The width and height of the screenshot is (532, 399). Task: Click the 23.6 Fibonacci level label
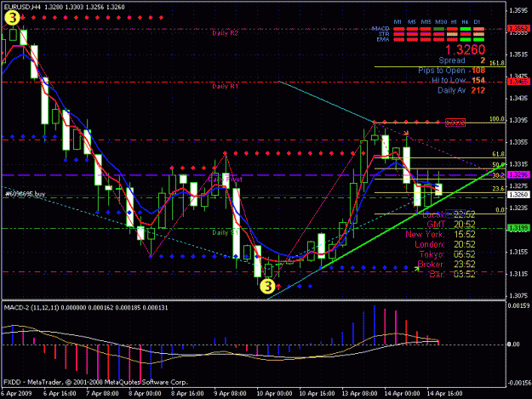click(499, 189)
